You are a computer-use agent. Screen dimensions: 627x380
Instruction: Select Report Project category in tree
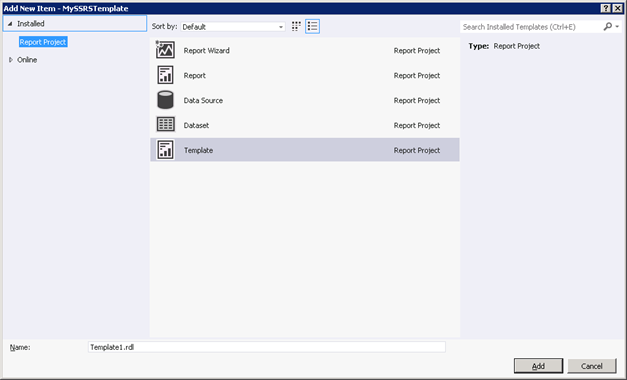[43, 42]
